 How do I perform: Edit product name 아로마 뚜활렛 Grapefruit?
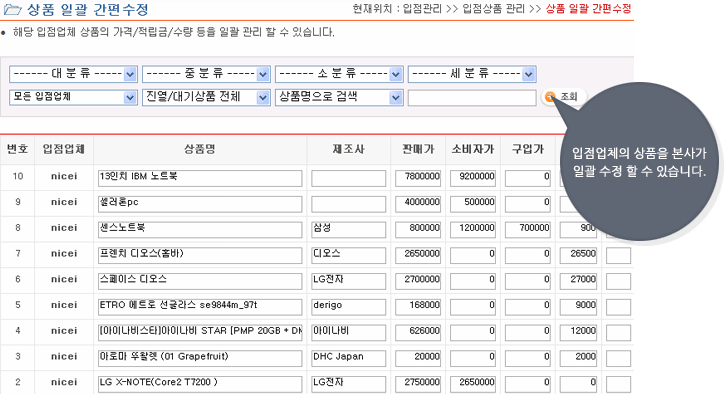pyautogui.click(x=200, y=358)
